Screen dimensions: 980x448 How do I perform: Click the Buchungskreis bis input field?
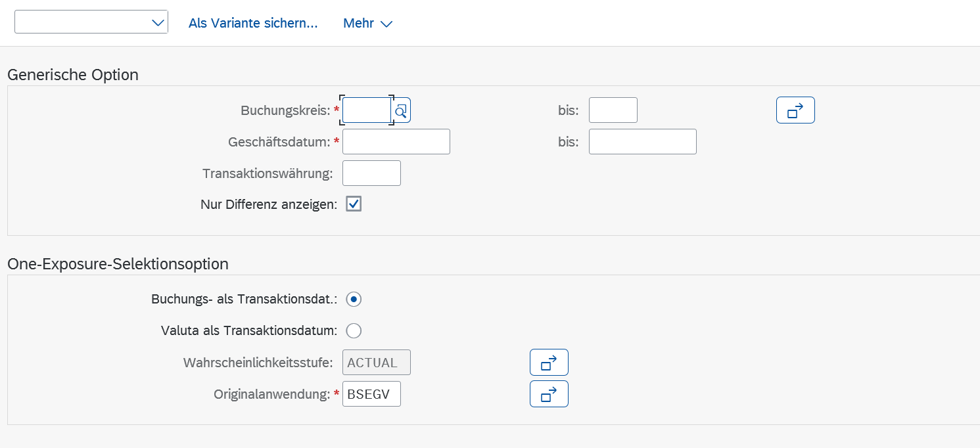click(613, 110)
